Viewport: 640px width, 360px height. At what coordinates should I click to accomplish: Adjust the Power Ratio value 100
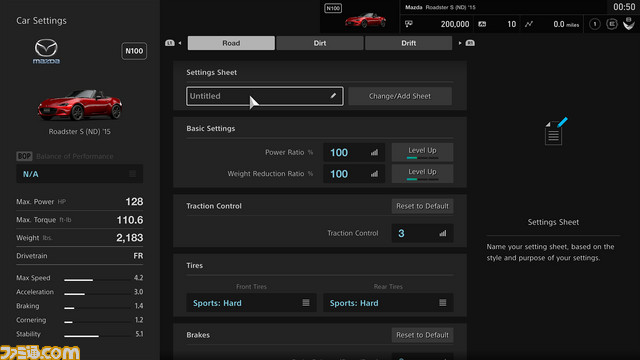[x=354, y=152]
